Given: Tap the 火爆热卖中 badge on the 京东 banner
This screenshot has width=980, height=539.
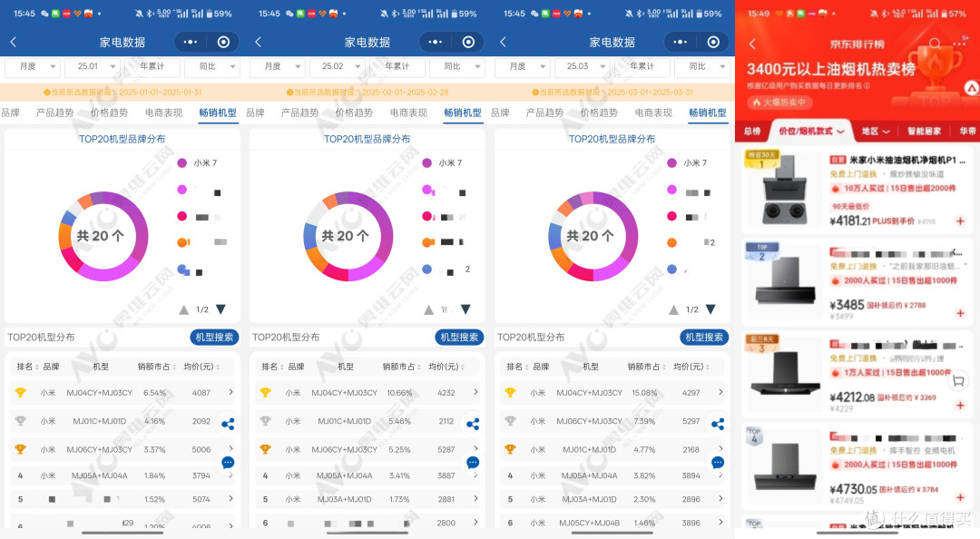Looking at the screenshot, I should pos(782,102).
